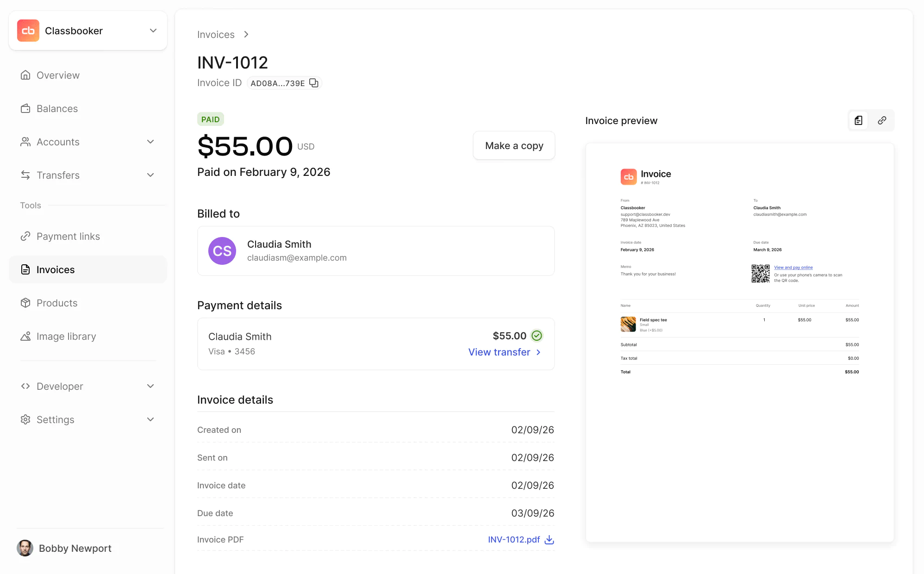
Task: Open the Payment links tool
Action: point(68,236)
